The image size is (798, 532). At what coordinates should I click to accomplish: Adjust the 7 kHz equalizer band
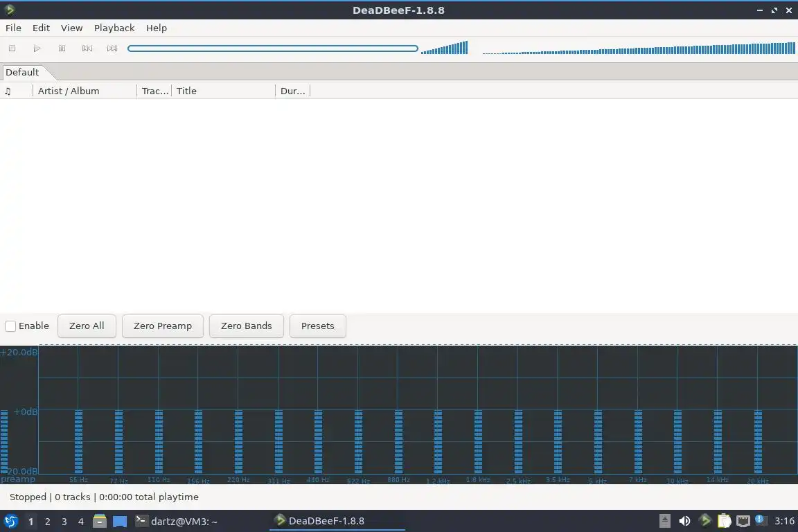(x=638, y=442)
